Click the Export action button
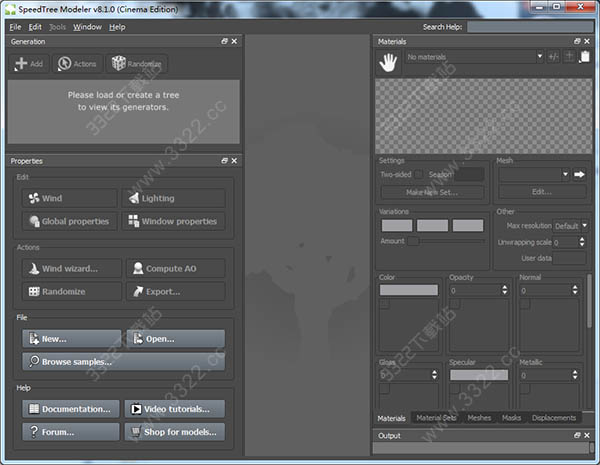The width and height of the screenshot is (600, 465). [173, 291]
